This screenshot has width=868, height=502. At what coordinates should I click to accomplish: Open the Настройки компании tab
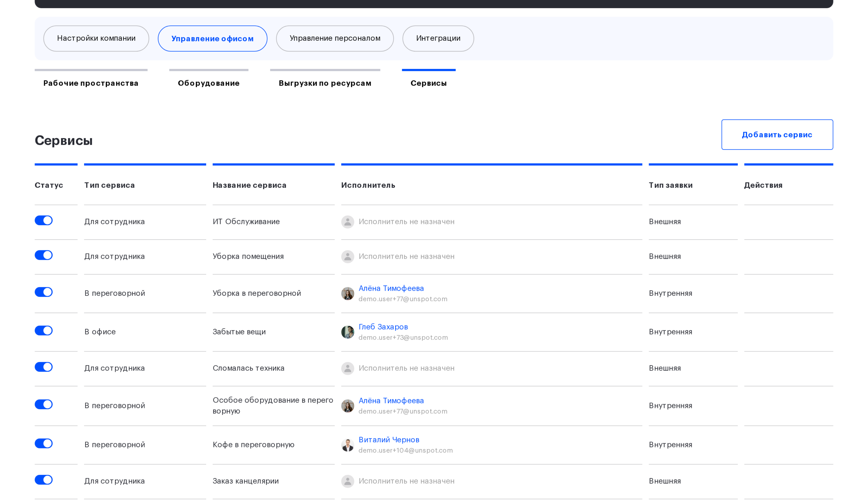[96, 38]
